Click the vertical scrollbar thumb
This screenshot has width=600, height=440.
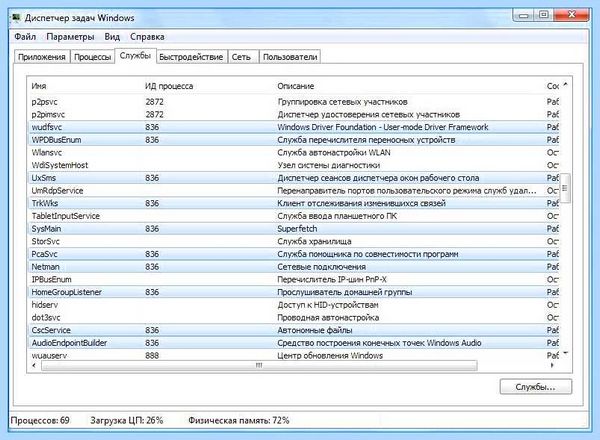point(566,187)
